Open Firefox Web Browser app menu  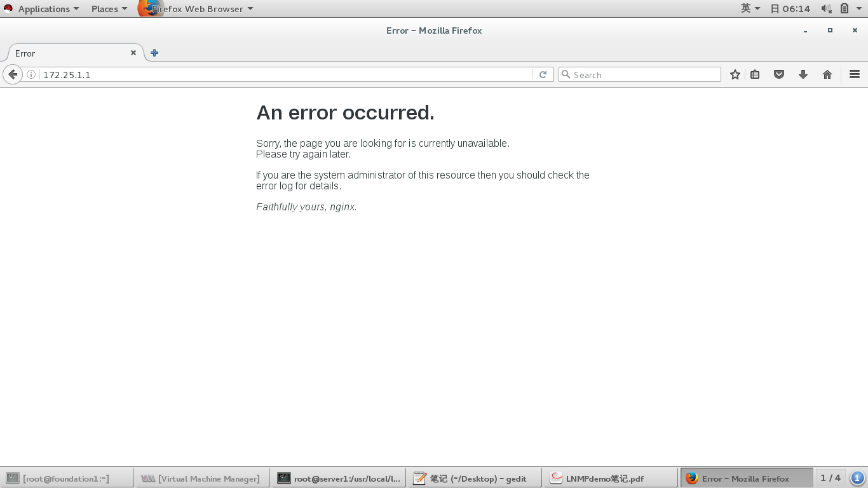(196, 9)
